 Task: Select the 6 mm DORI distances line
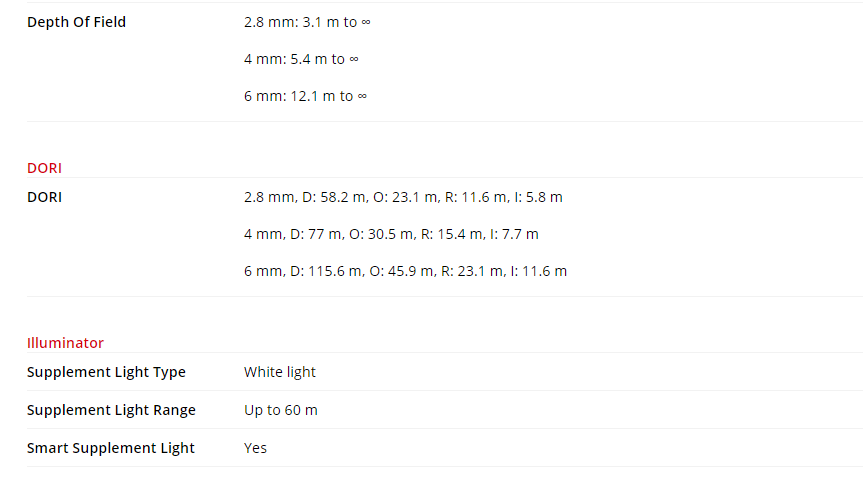coord(405,271)
